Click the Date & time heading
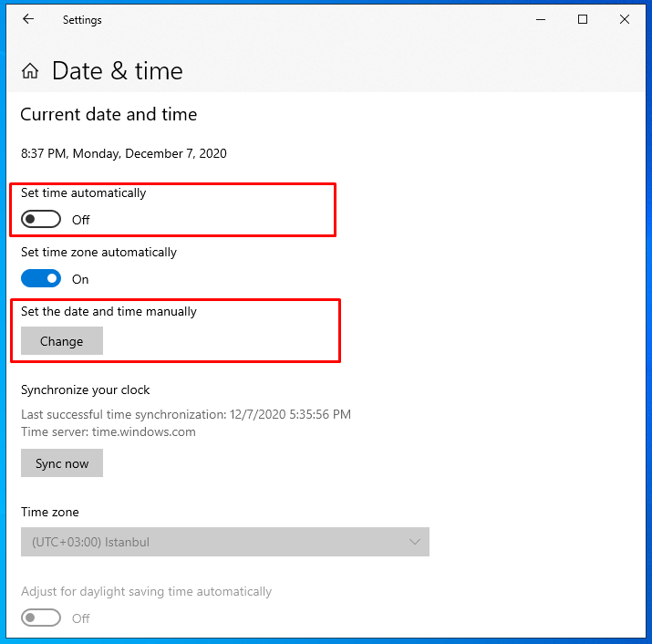Viewport: 652px width, 644px height. [x=118, y=71]
